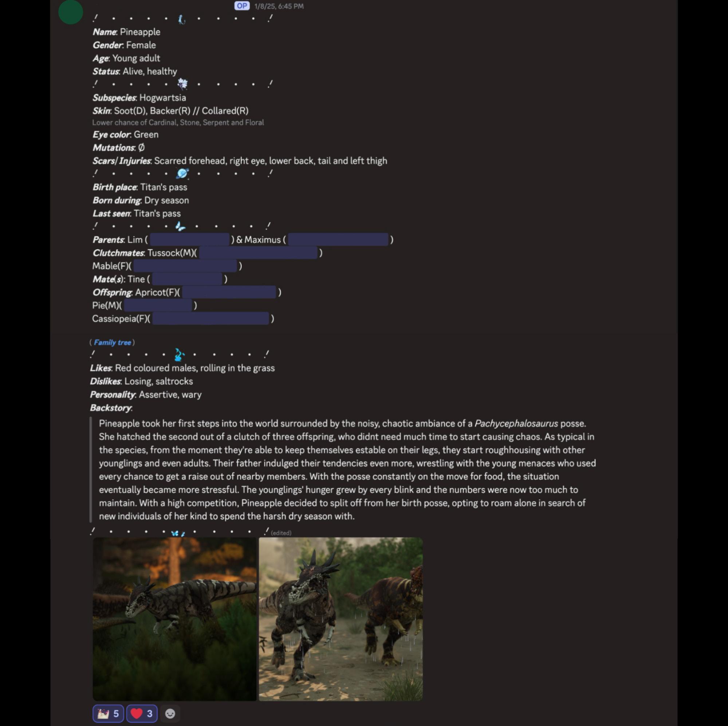This screenshot has height=726, width=728.
Task: Reveal the spoiler next to Maximus
Action: click(x=338, y=239)
